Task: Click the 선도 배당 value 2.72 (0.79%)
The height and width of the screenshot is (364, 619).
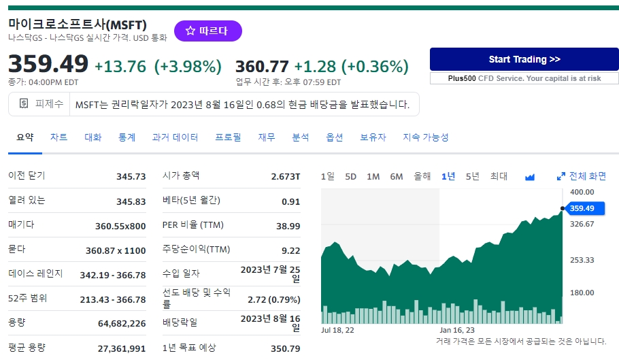Action: coord(274,299)
